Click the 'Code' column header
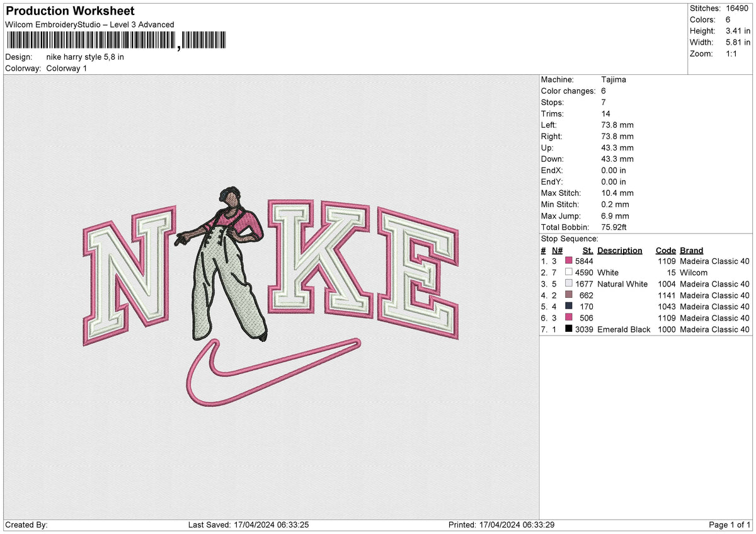This screenshot has width=756, height=534. coord(665,251)
